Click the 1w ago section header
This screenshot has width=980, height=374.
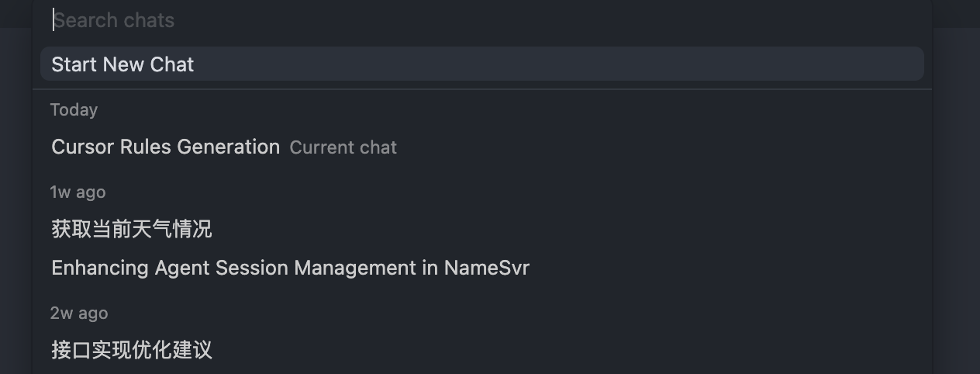(x=78, y=192)
